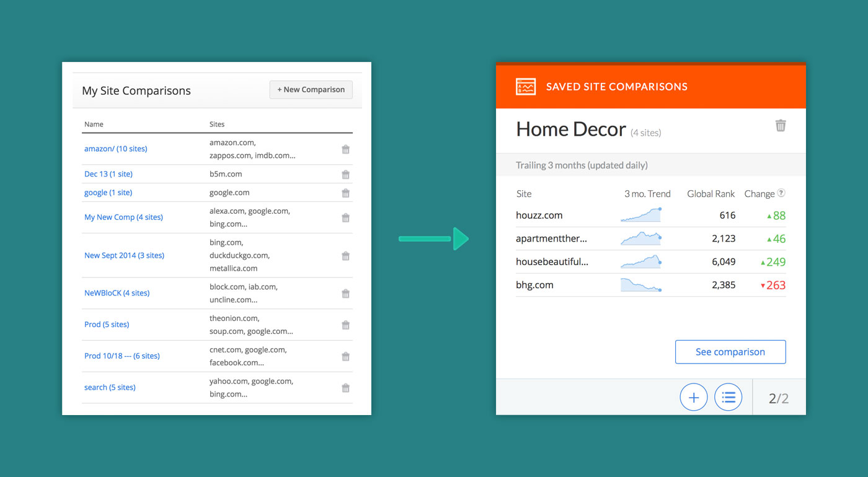Click the See comparison button

tap(730, 352)
